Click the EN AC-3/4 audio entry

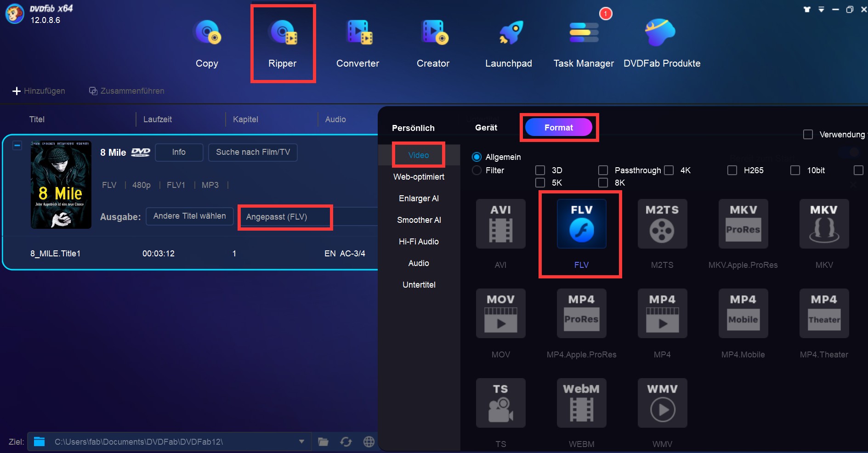click(345, 254)
